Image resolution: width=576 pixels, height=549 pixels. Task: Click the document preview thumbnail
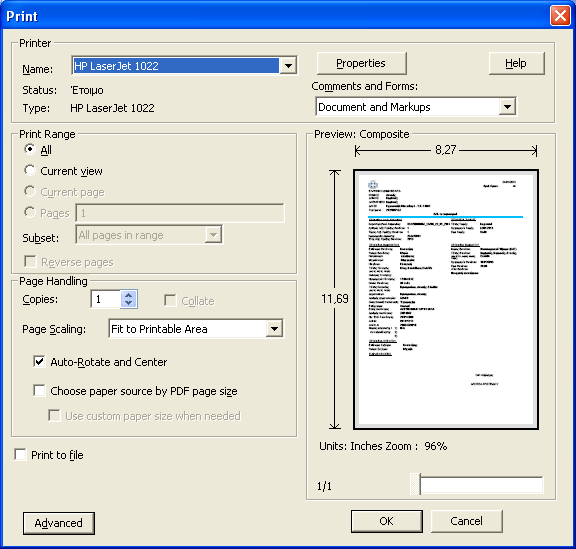pyautogui.click(x=446, y=299)
